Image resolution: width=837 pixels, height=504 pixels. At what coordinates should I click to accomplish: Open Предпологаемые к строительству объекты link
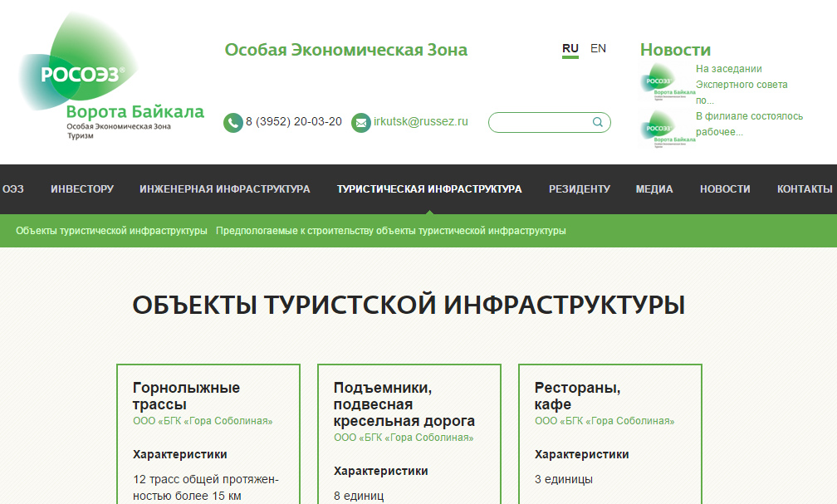[x=391, y=231]
